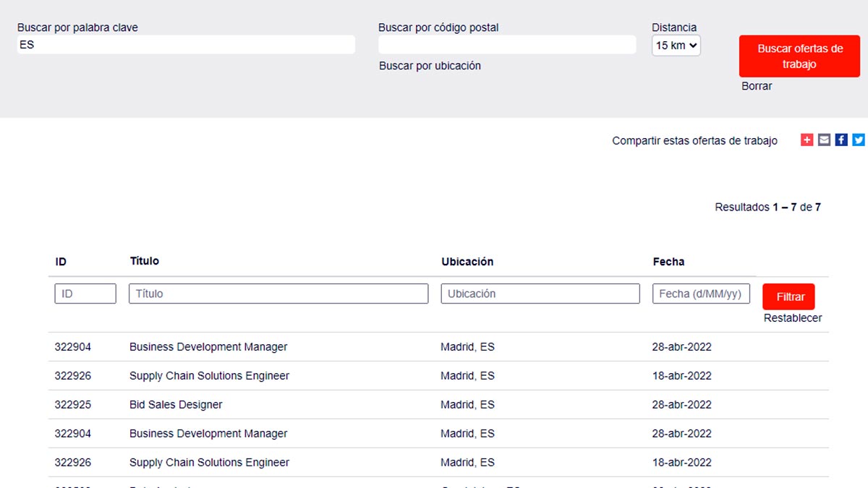Click the código postal search field

point(506,45)
